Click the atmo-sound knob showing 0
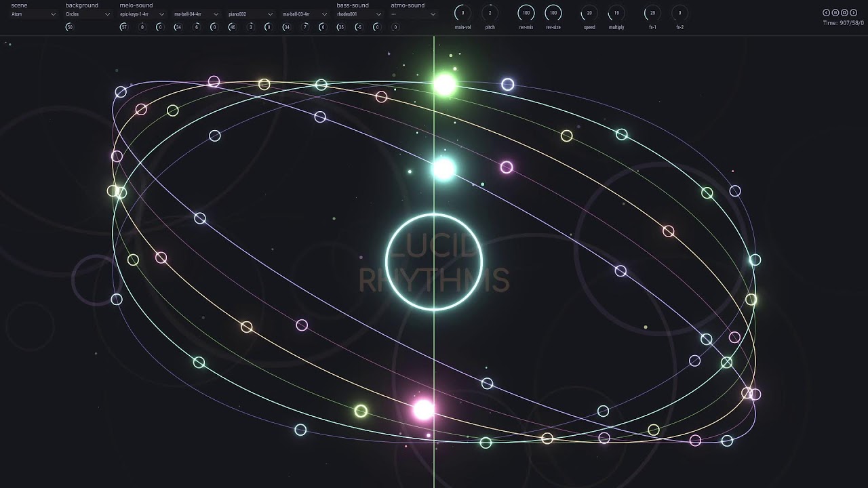Viewport: 868px width, 488px height. [395, 27]
